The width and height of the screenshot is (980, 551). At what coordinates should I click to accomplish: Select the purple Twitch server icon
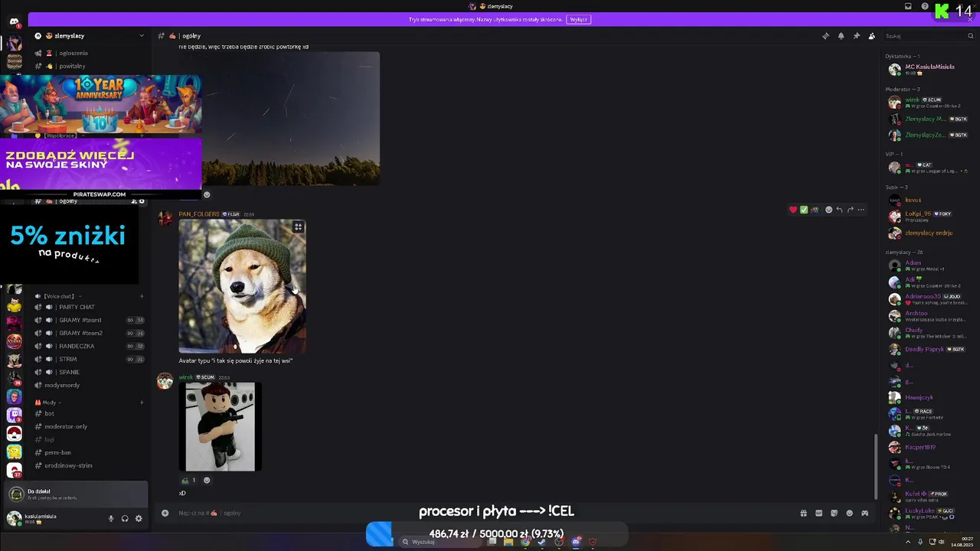[14, 415]
